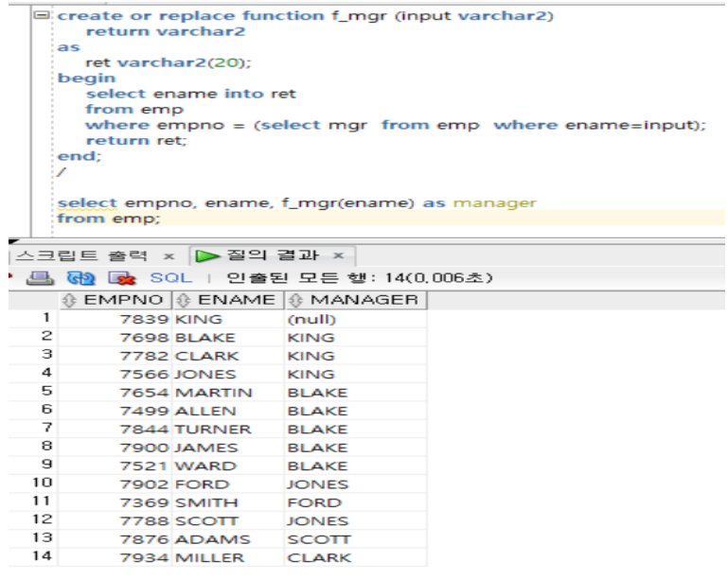Click the sort arrows icon in the ENAME header
The image size is (728, 580).
(x=184, y=300)
